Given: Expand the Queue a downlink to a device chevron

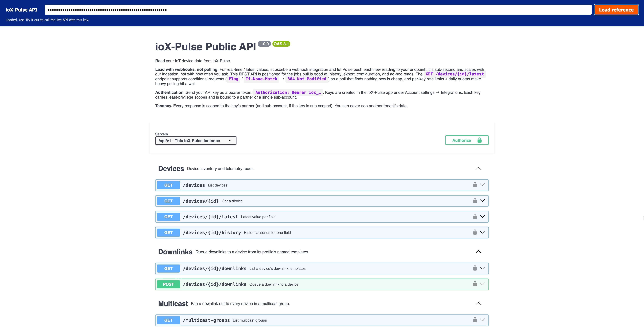Looking at the screenshot, I should [x=483, y=284].
